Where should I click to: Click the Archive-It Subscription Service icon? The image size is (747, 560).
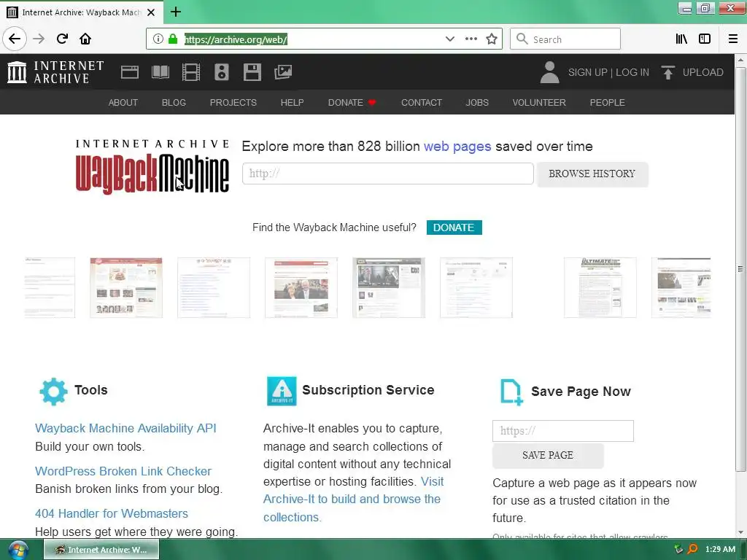282,391
